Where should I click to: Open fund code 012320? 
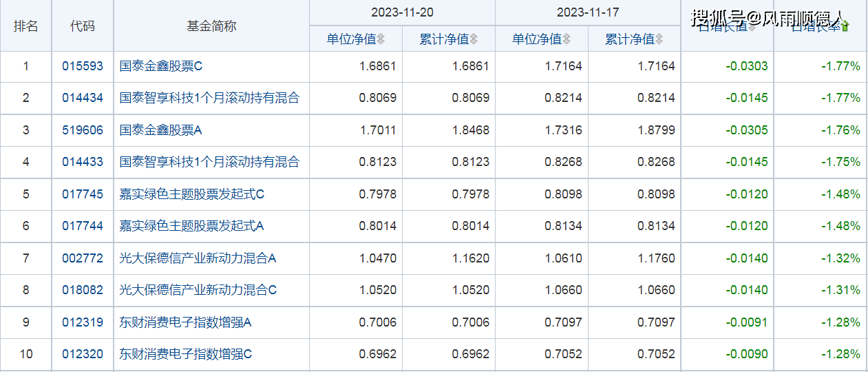coord(83,354)
